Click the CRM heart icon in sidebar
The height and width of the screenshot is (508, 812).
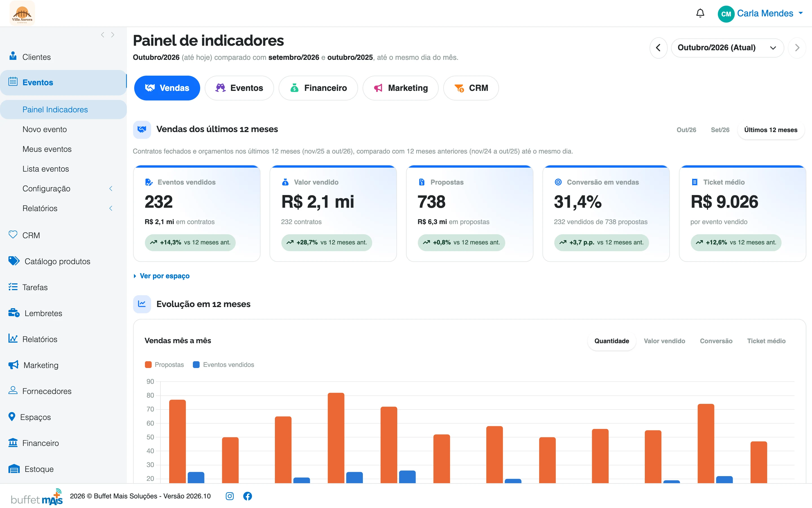coord(13,235)
